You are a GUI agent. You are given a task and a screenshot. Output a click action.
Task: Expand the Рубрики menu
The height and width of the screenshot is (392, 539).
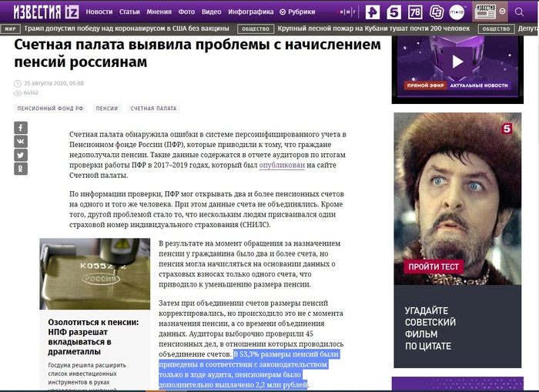(x=297, y=12)
